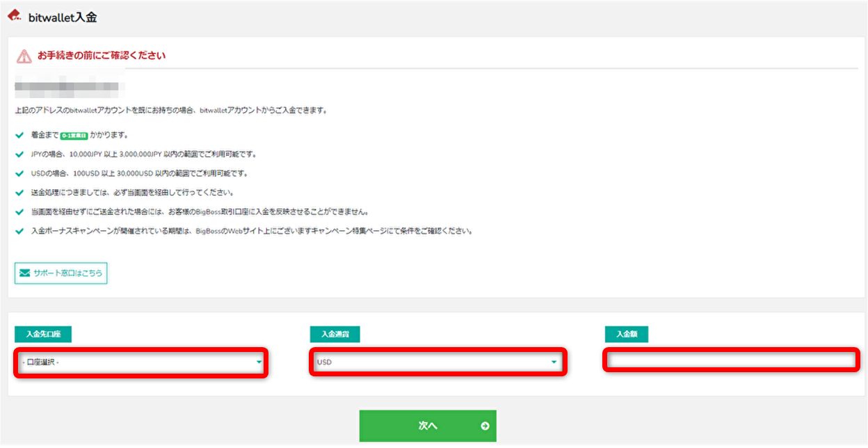
Task: Click the checkmark beside 送金処理 line
Action: tap(19, 193)
